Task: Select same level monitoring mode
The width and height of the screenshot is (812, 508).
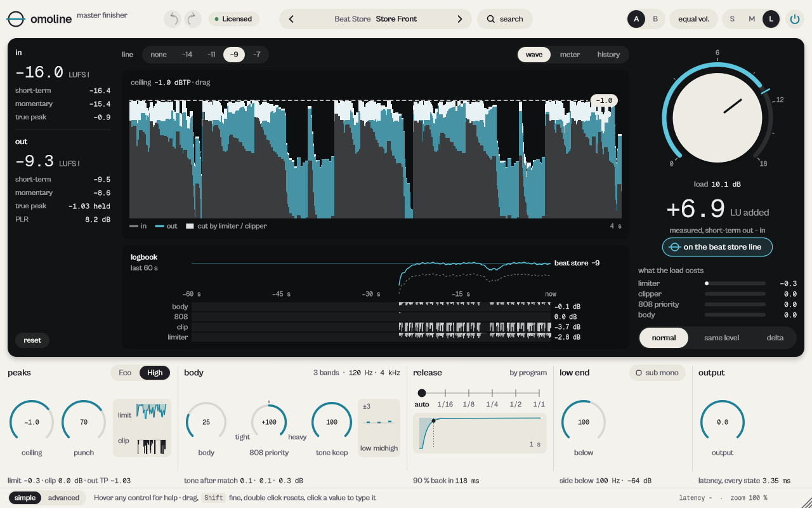Action: (721, 338)
